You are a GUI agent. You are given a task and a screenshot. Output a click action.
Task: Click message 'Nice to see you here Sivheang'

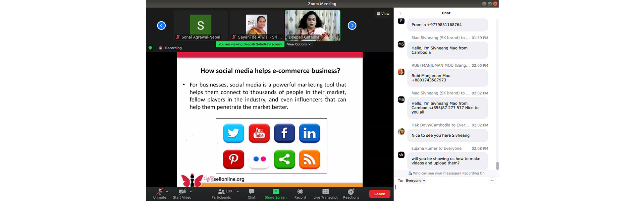(447, 135)
